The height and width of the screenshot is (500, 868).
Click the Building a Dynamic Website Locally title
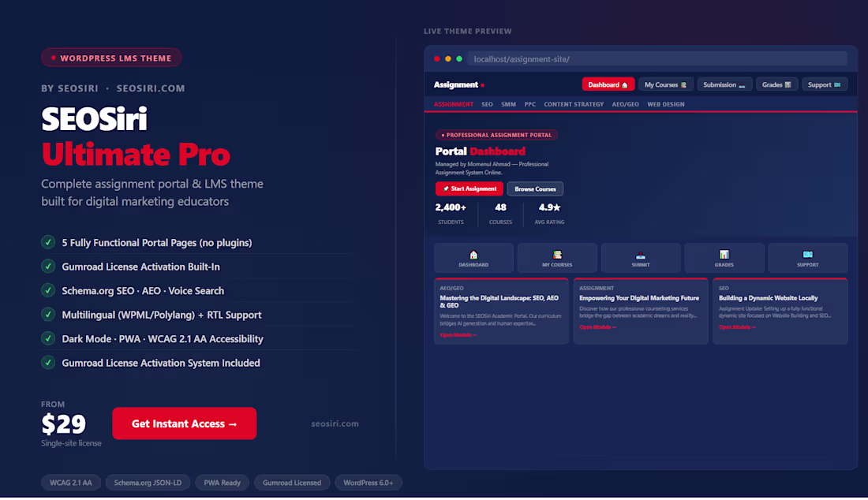point(768,298)
